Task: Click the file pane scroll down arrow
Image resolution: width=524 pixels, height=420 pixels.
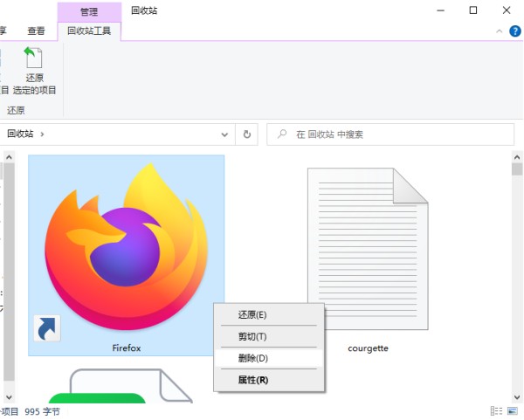Action: click(517, 397)
